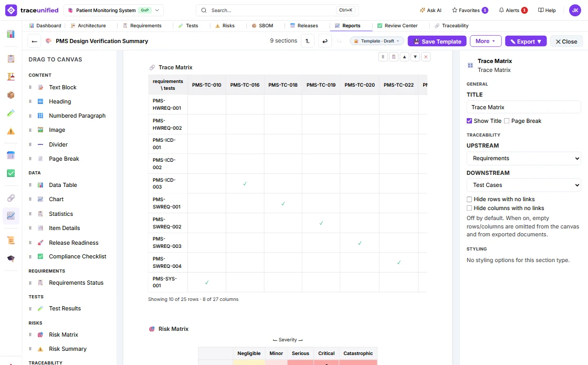This screenshot has height=365, width=588.
Task: Open the green checkmark review sidebar icon
Action: (x=11, y=173)
